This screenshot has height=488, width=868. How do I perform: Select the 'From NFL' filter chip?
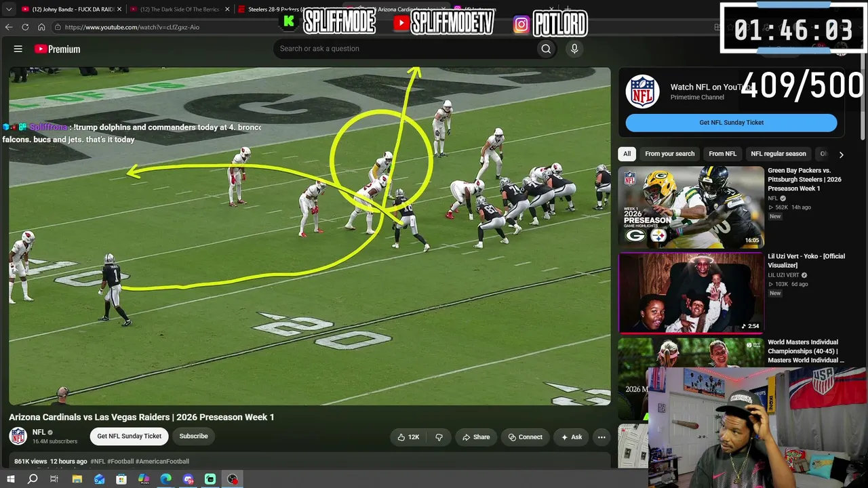coord(722,154)
